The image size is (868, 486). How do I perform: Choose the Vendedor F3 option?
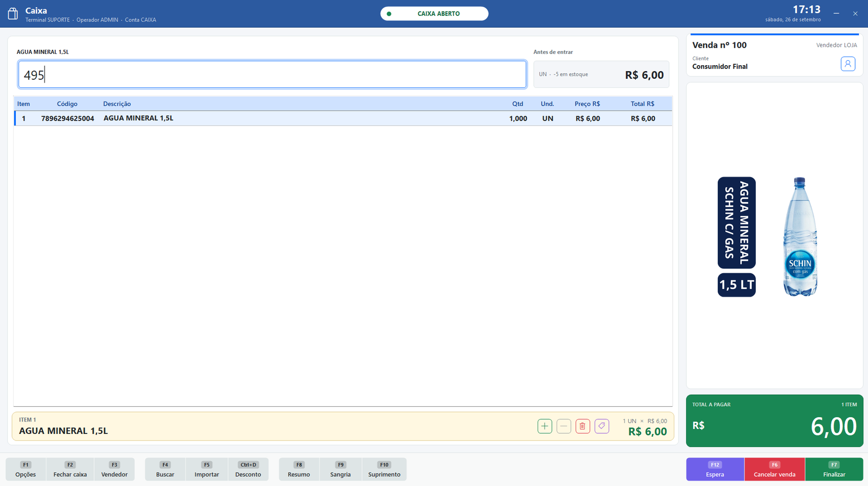tap(114, 469)
